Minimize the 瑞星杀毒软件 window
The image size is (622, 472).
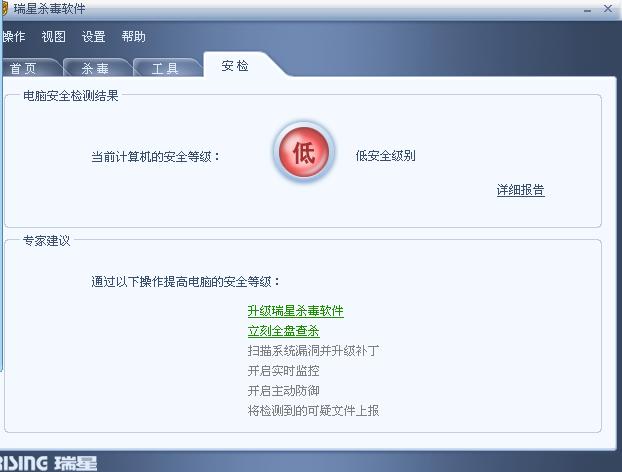587,10
